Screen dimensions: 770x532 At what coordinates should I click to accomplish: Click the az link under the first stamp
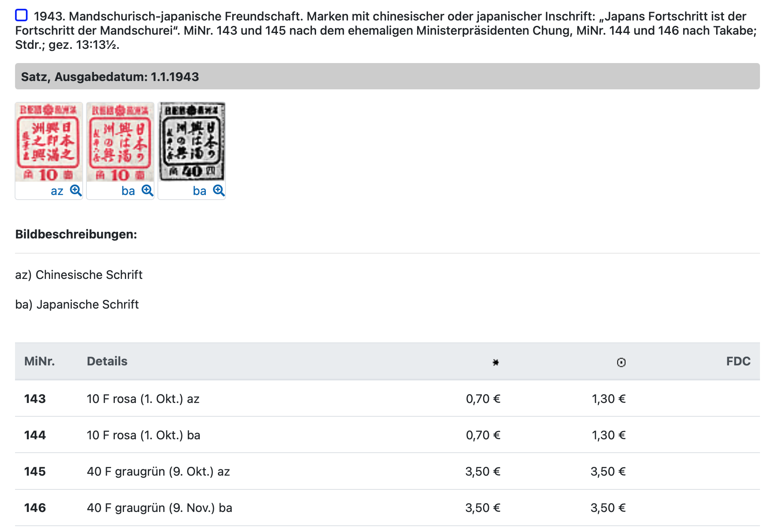(x=57, y=191)
